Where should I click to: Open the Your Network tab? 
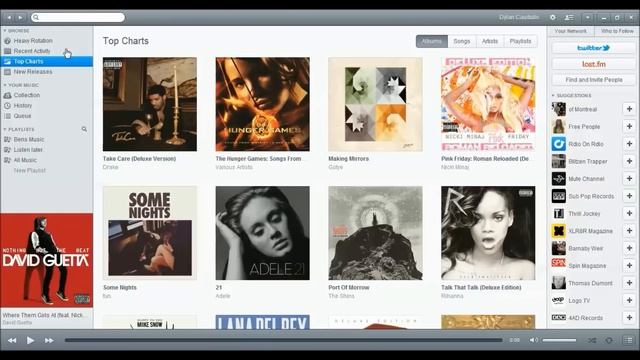(571, 31)
